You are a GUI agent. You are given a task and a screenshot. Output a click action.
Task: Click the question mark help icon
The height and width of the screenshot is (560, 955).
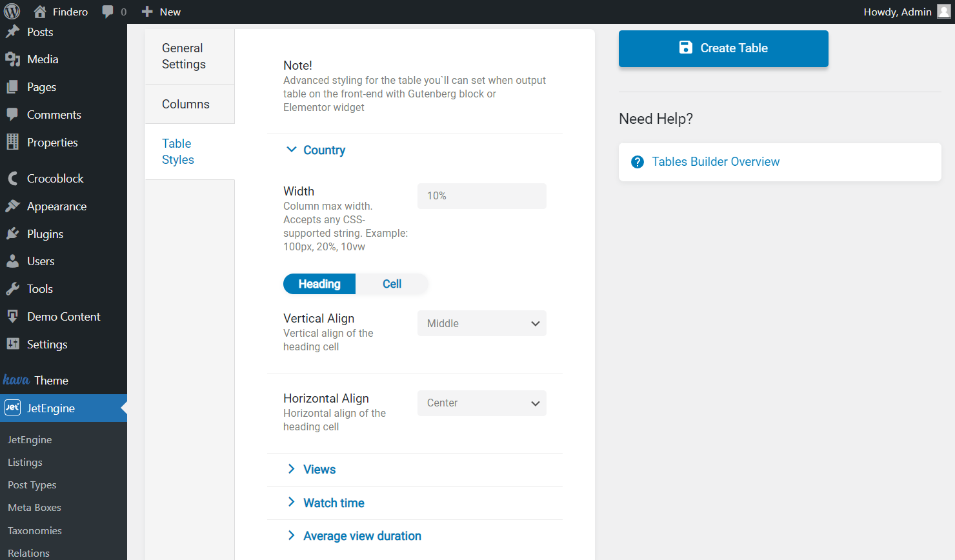point(638,162)
